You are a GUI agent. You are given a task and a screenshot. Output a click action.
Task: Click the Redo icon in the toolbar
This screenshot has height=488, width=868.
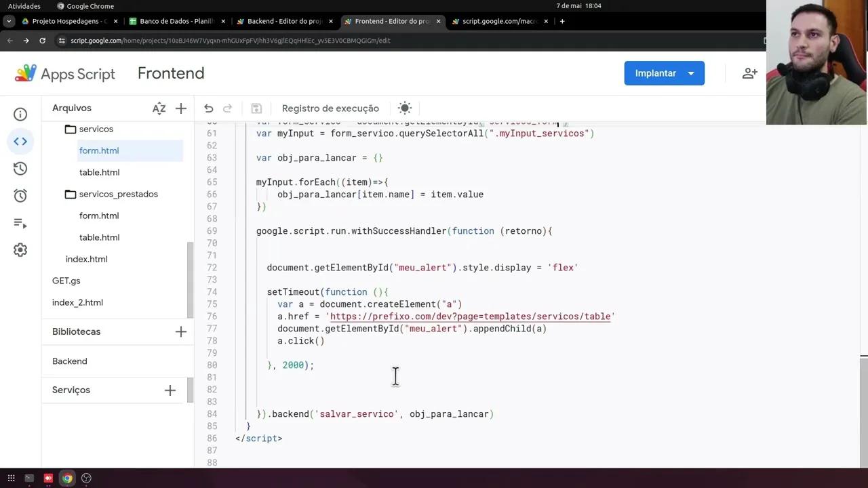pos(227,108)
